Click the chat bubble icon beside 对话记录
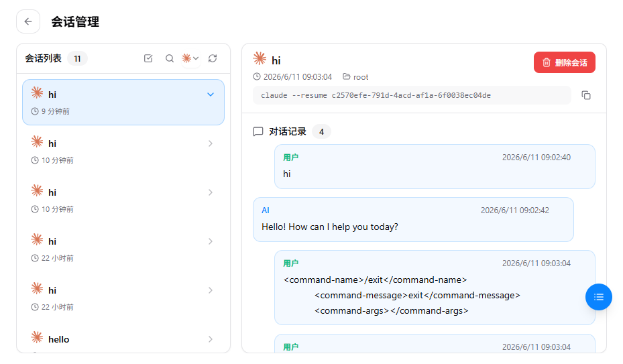623x364 pixels. (258, 131)
